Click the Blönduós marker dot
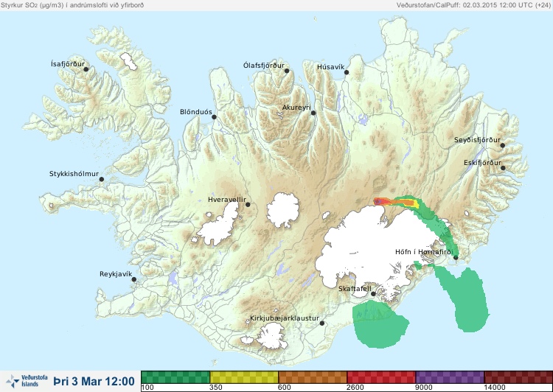 214,117
